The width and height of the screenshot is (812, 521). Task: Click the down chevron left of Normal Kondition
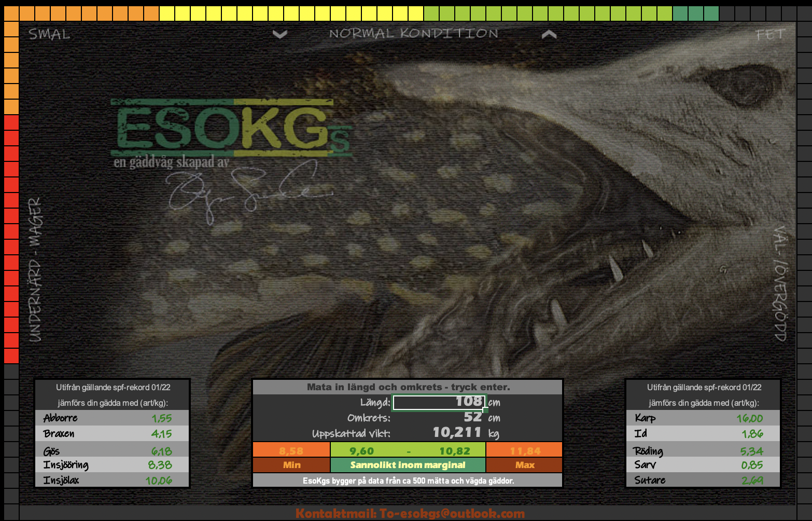click(x=280, y=35)
